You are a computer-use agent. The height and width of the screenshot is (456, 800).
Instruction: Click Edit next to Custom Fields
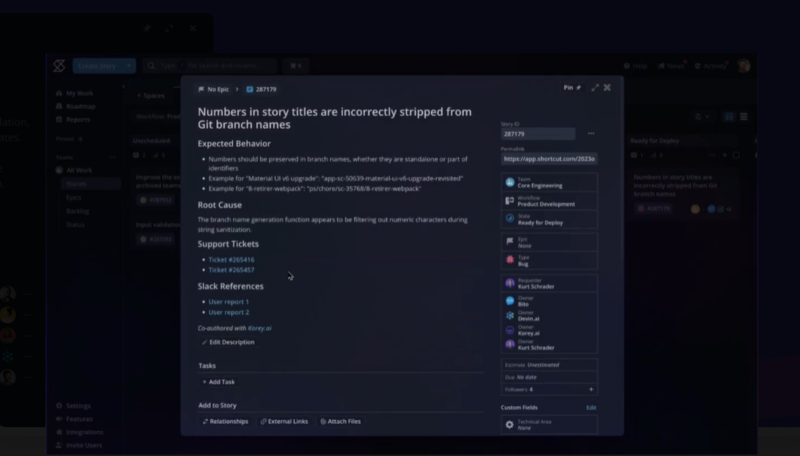(590, 408)
